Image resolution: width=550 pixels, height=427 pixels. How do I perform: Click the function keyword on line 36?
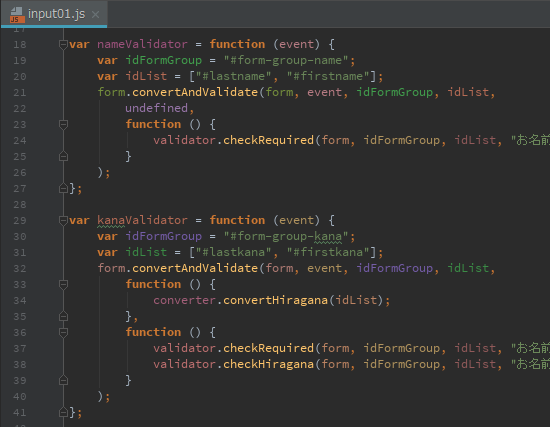[153, 332]
